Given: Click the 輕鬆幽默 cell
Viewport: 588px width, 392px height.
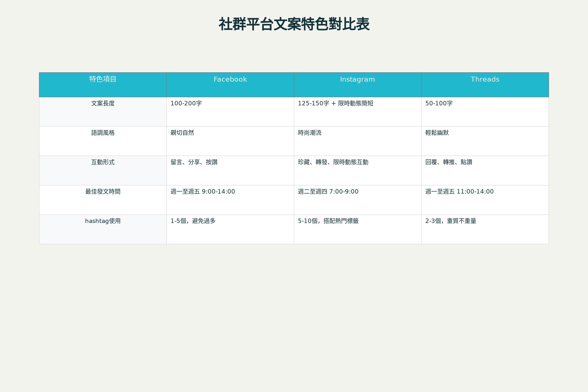Looking at the screenshot, I should click(437, 133).
